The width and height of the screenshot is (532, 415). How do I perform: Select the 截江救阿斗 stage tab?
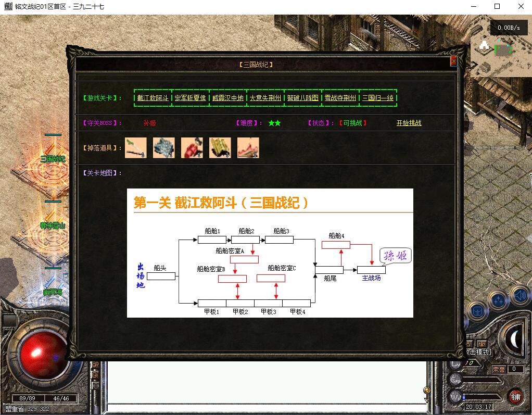tap(153, 98)
